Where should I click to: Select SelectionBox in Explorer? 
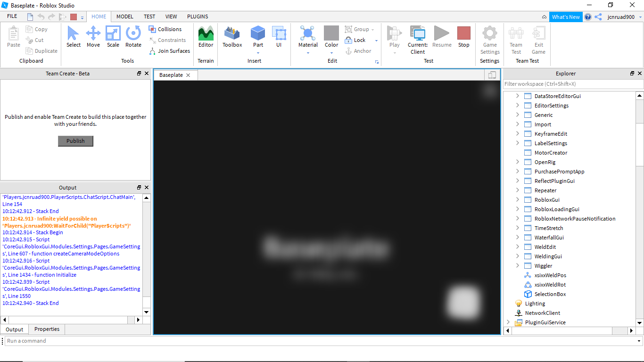pos(550,294)
